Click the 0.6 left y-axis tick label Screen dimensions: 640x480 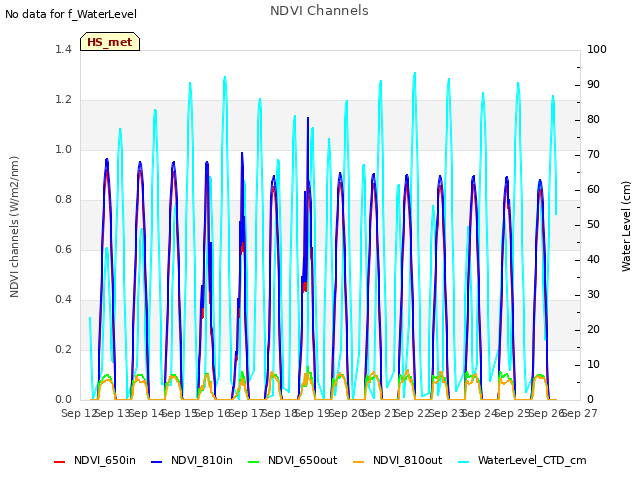(63, 249)
